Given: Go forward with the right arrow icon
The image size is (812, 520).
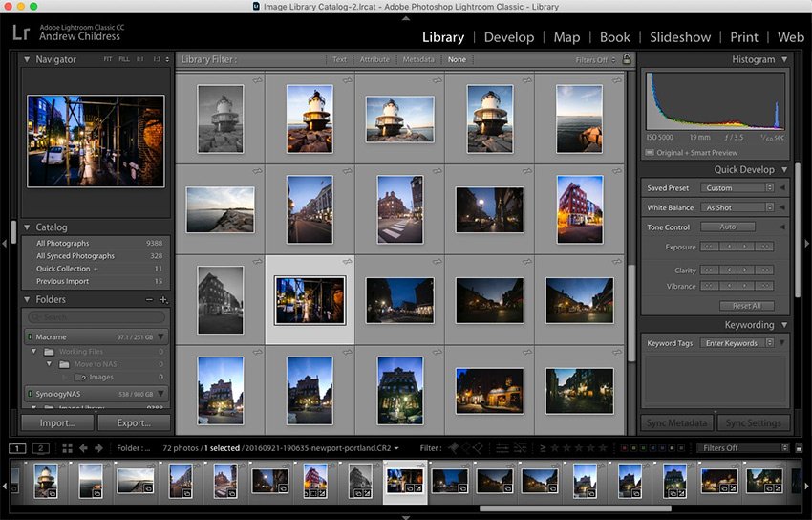Looking at the screenshot, I should (99, 447).
